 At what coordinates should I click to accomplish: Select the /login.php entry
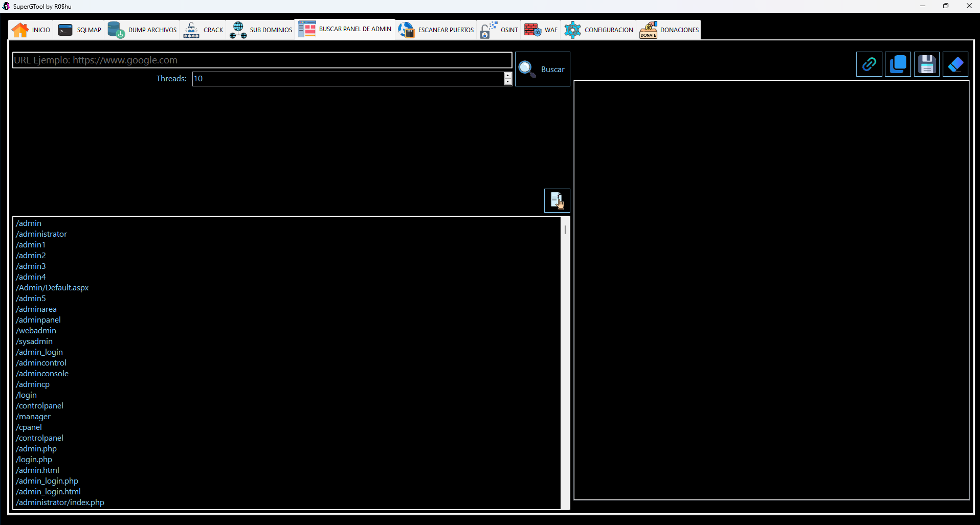pyautogui.click(x=34, y=460)
